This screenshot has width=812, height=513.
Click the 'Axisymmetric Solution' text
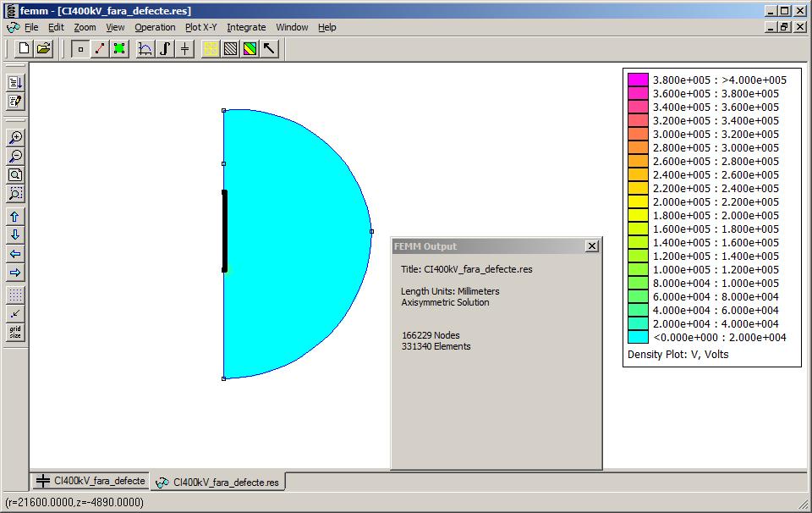click(445, 302)
